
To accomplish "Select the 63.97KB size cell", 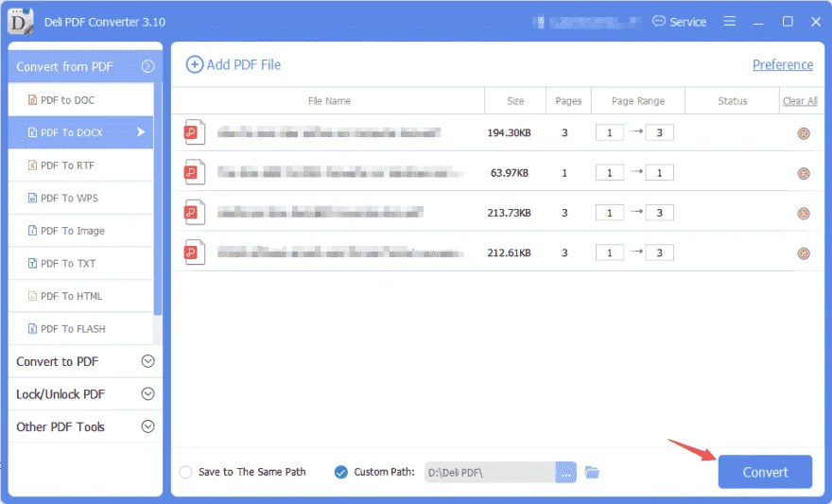I will (x=510, y=173).
